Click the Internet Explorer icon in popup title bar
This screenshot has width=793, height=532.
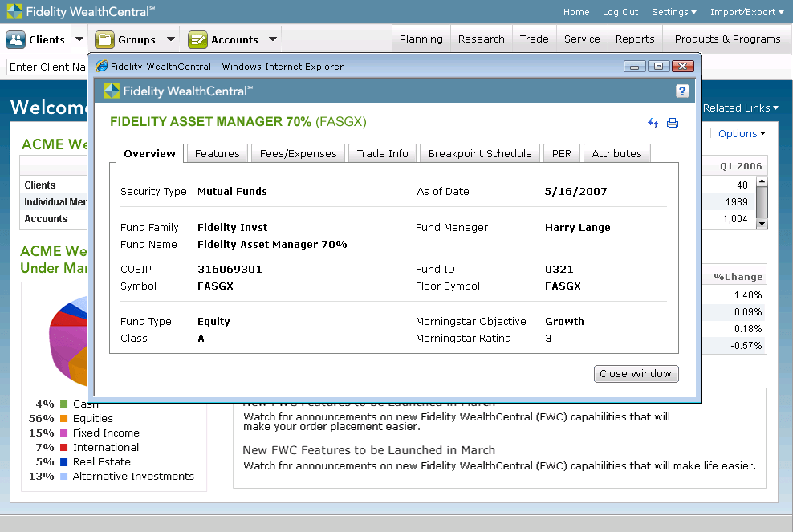click(102, 67)
